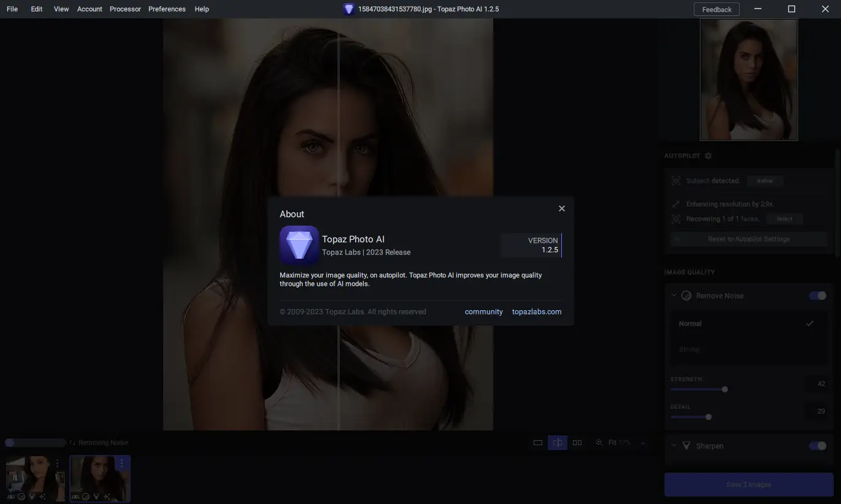Click the VERSION 1.2.5 text
This screenshot has height=504, width=841.
(x=543, y=245)
